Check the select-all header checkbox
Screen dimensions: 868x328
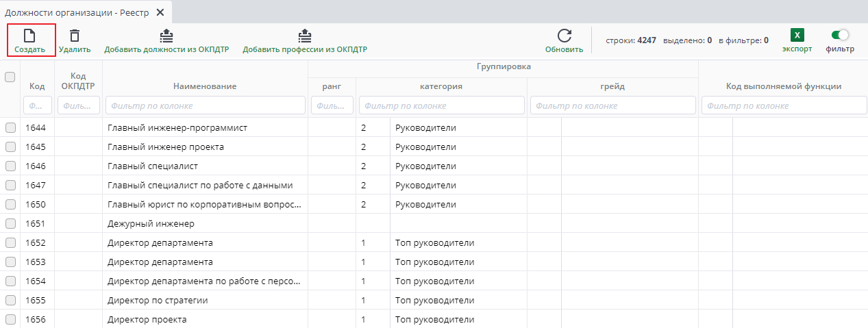click(10, 77)
